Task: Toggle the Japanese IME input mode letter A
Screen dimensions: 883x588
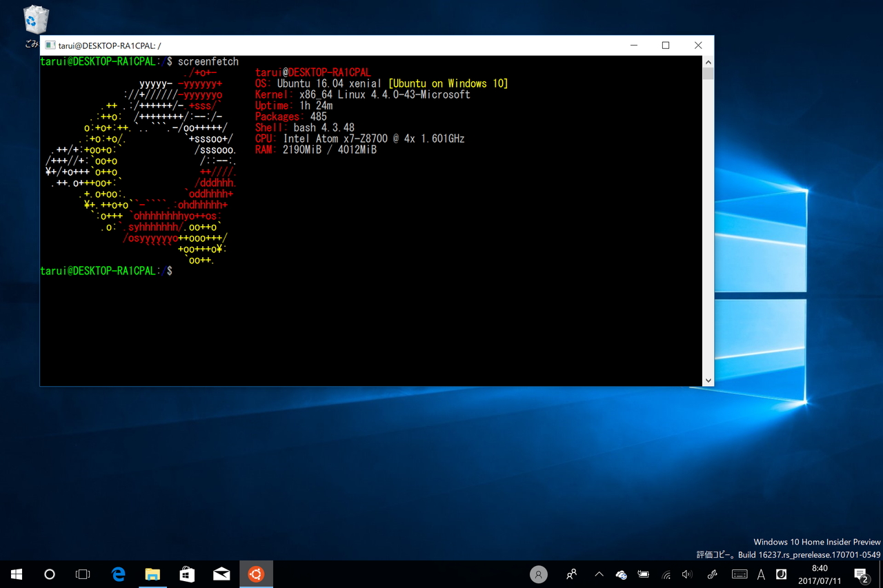Action: click(x=761, y=574)
